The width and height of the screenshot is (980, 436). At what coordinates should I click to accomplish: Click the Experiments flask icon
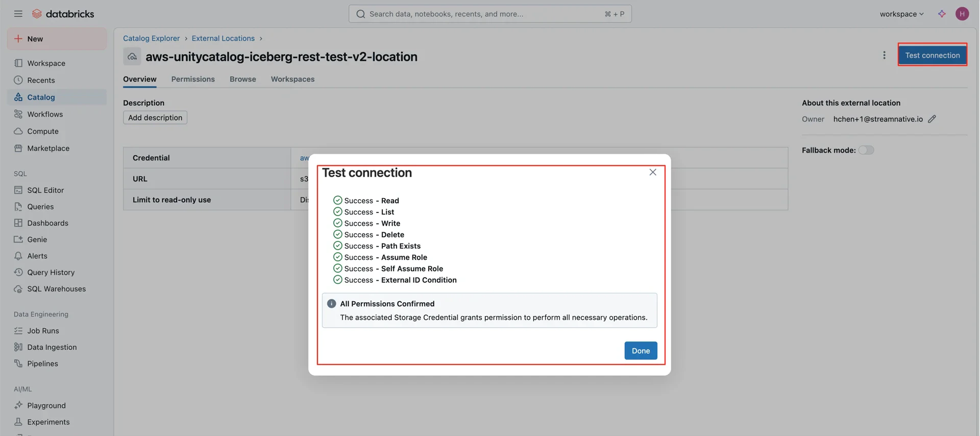tap(18, 422)
